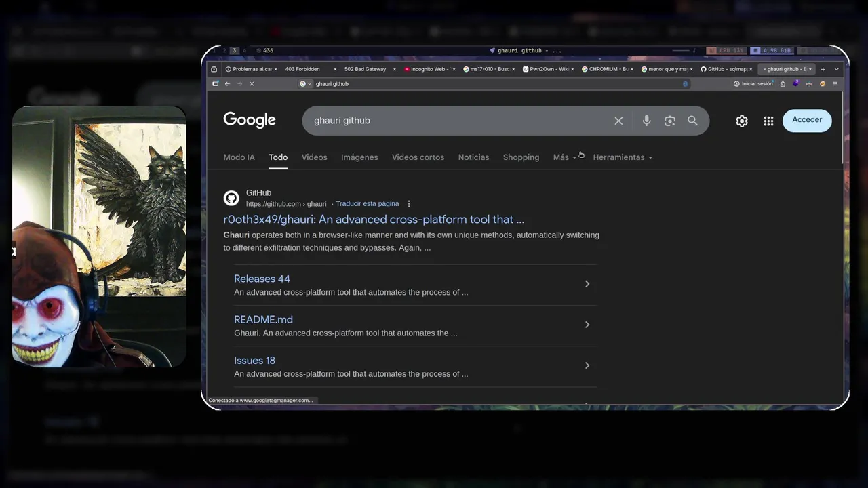The height and width of the screenshot is (488, 868).
Task: Open the search engine selector in address bar
Action: [x=305, y=84]
